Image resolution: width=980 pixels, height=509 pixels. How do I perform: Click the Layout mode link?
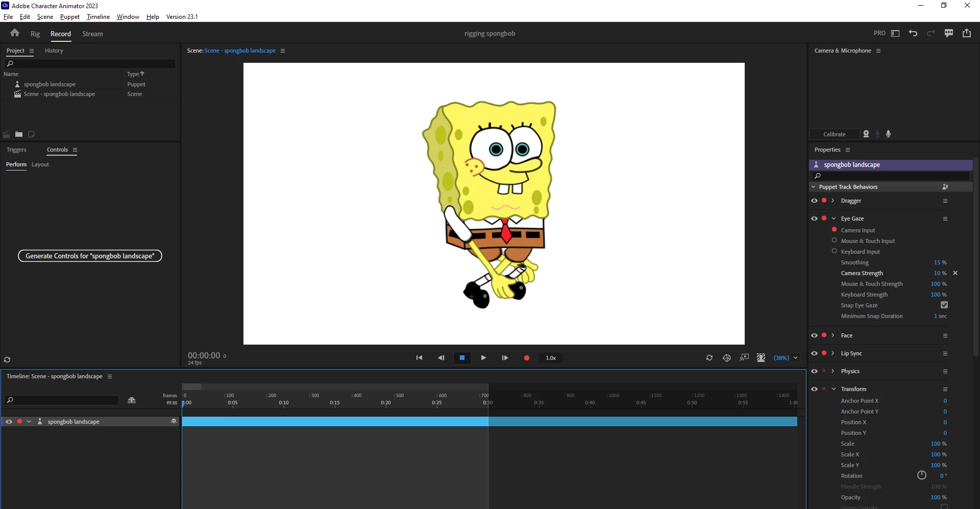click(40, 164)
